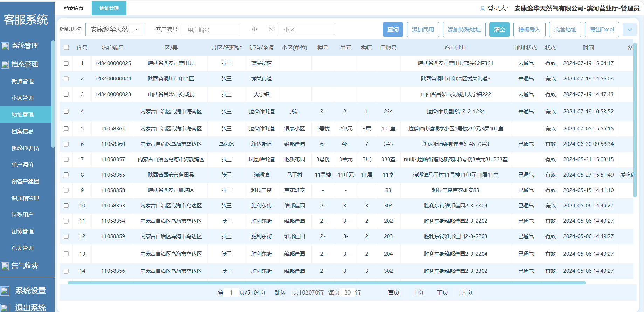
Task: Click the 客户地址 column header
Action: pos(456,48)
